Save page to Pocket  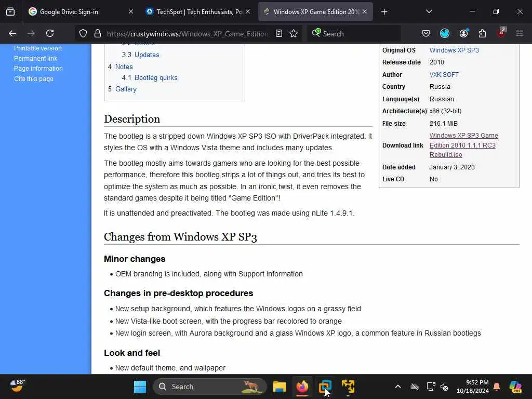click(426, 33)
